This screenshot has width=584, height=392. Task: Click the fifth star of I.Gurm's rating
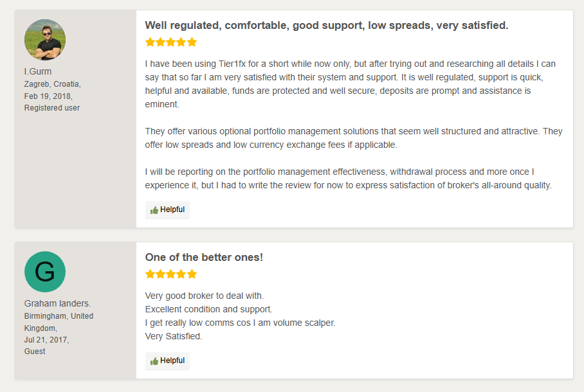tap(192, 42)
